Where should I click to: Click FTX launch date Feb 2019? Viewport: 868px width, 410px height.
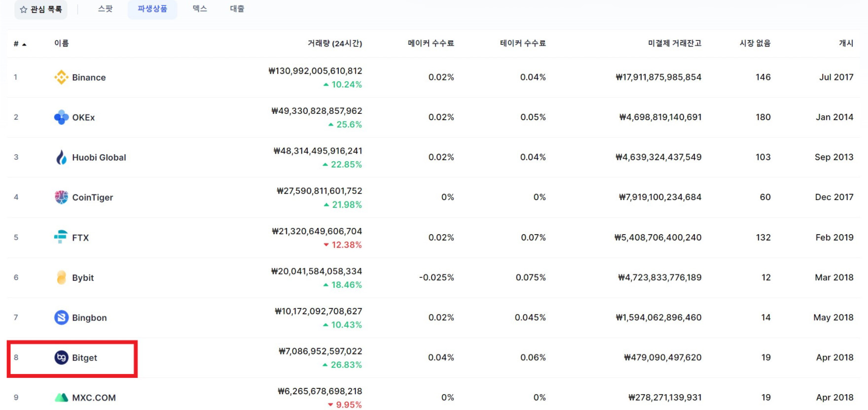click(x=834, y=238)
